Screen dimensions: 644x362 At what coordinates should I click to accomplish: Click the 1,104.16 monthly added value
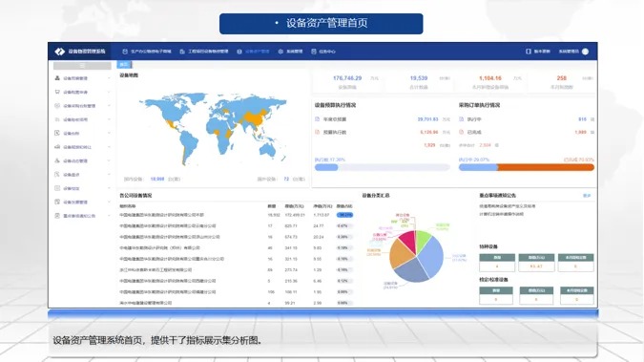(x=490, y=78)
